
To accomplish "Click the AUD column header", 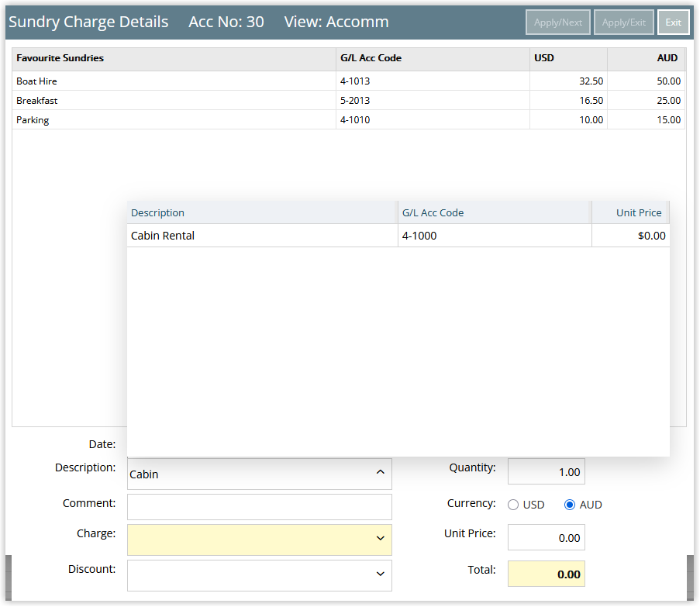I will 646,58.
